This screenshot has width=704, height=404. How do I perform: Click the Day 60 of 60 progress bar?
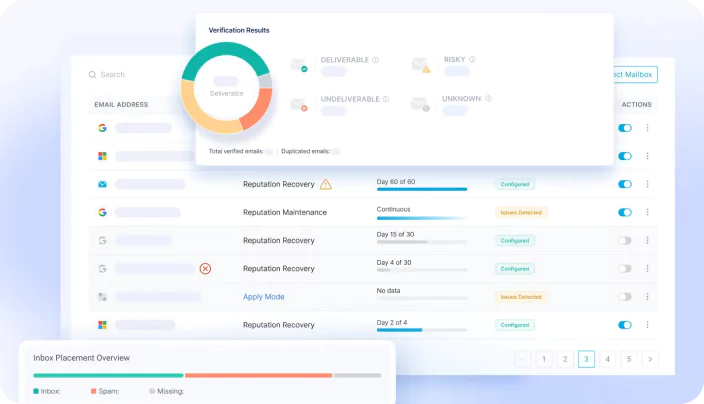pos(422,189)
